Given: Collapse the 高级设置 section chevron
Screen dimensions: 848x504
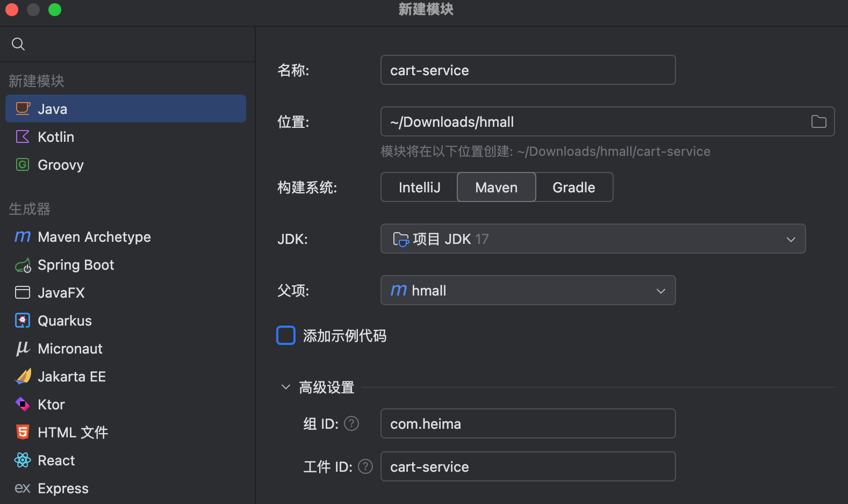Looking at the screenshot, I should (x=286, y=387).
